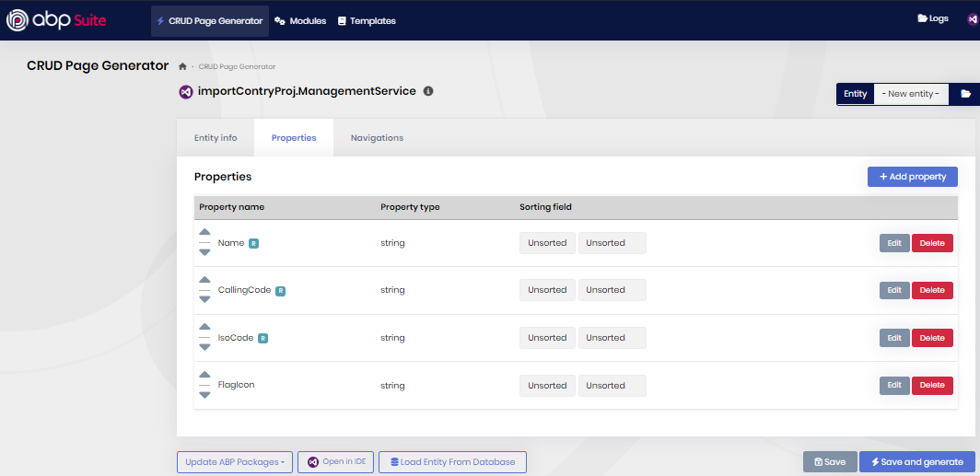Click the info icon beside ManagementService
Image resolution: width=980 pixels, height=476 pixels.
click(x=428, y=92)
